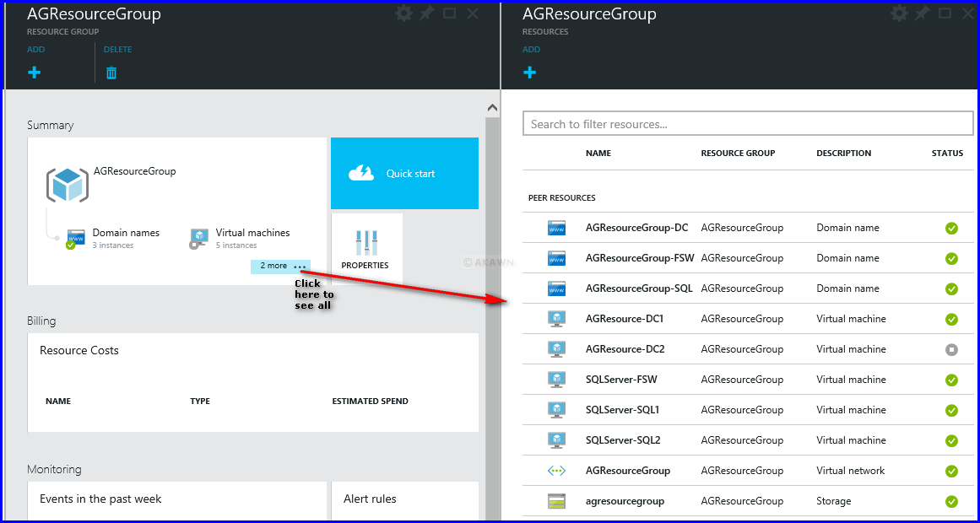
Task: Click the VM icon for SQLServer-SQL2
Action: 556,440
